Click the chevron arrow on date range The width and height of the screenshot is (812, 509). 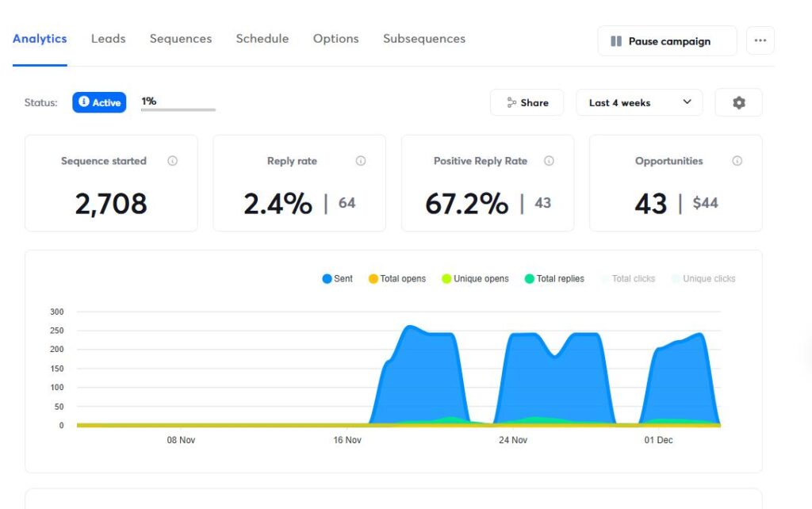(688, 102)
